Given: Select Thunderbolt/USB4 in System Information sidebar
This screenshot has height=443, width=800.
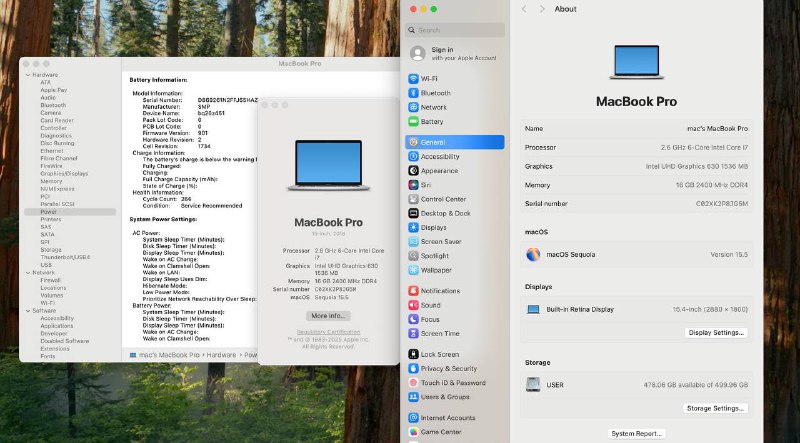Looking at the screenshot, I should click(x=65, y=257).
